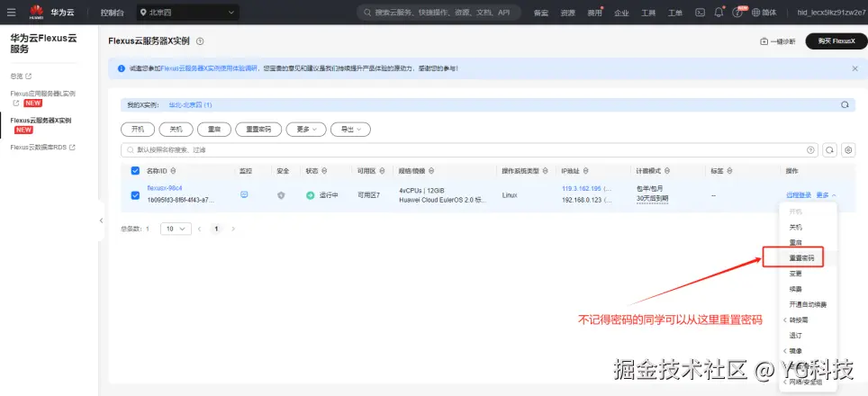The width and height of the screenshot is (868, 396).
Task: Click the search help icon in filter bar
Action: coord(811,150)
